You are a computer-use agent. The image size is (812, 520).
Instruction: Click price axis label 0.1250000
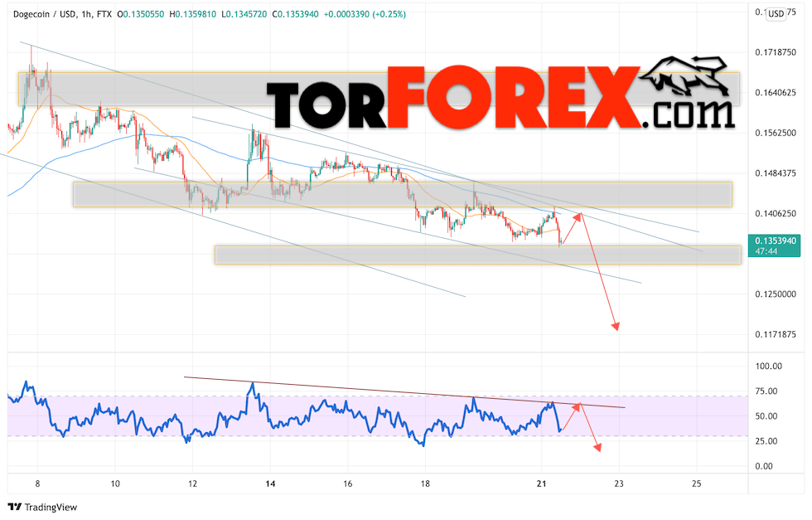(x=776, y=294)
